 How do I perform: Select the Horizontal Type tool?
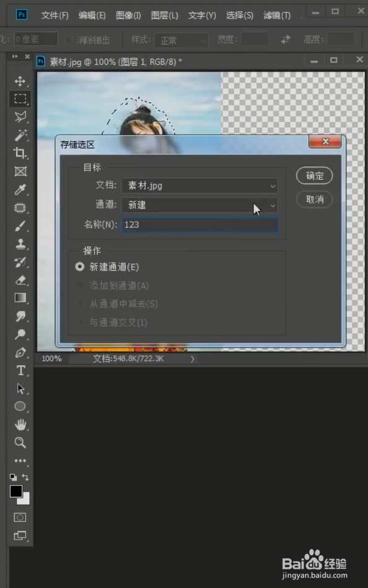pyautogui.click(x=20, y=371)
